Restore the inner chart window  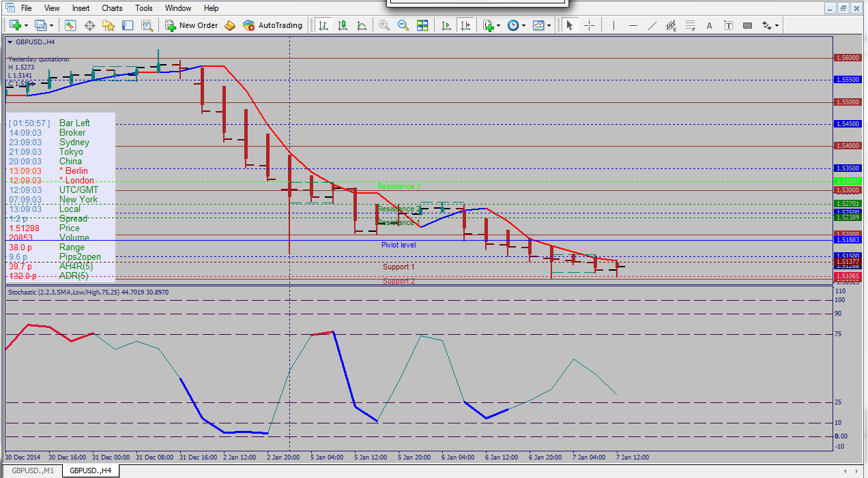844,9
